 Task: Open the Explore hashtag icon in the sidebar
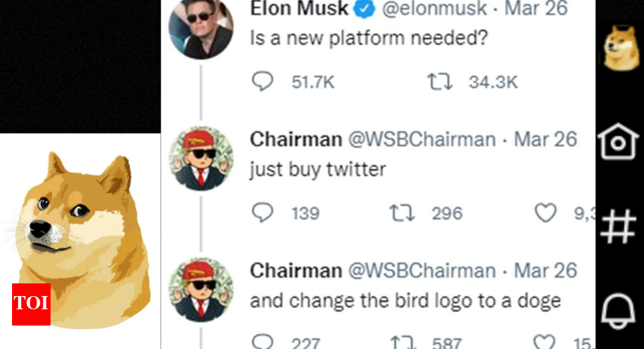click(619, 227)
